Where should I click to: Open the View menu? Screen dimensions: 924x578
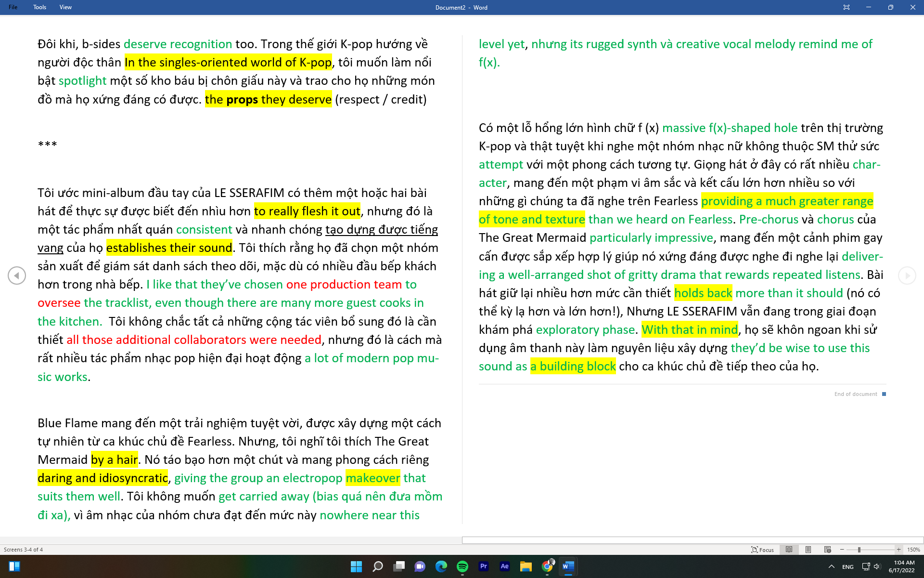point(65,7)
